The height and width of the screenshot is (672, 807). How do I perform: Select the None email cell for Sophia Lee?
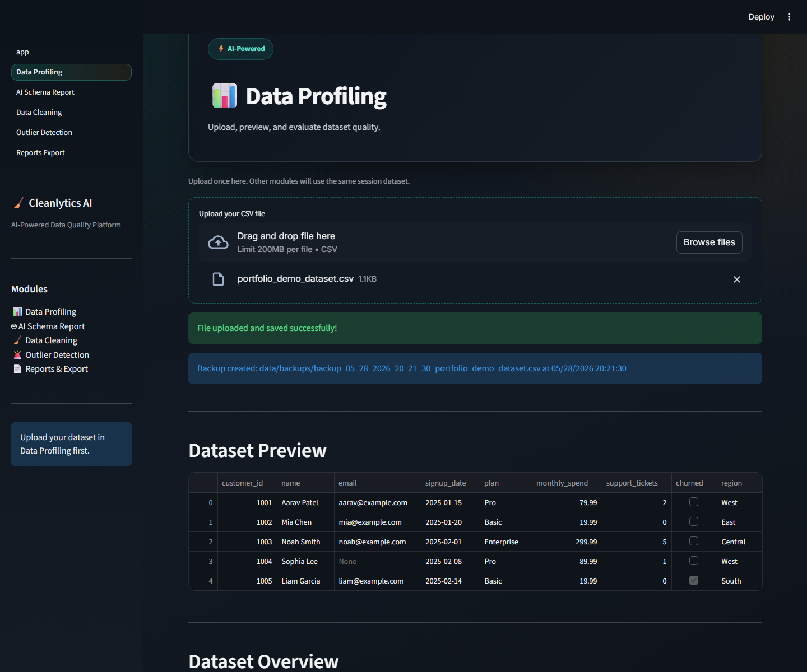click(x=377, y=561)
